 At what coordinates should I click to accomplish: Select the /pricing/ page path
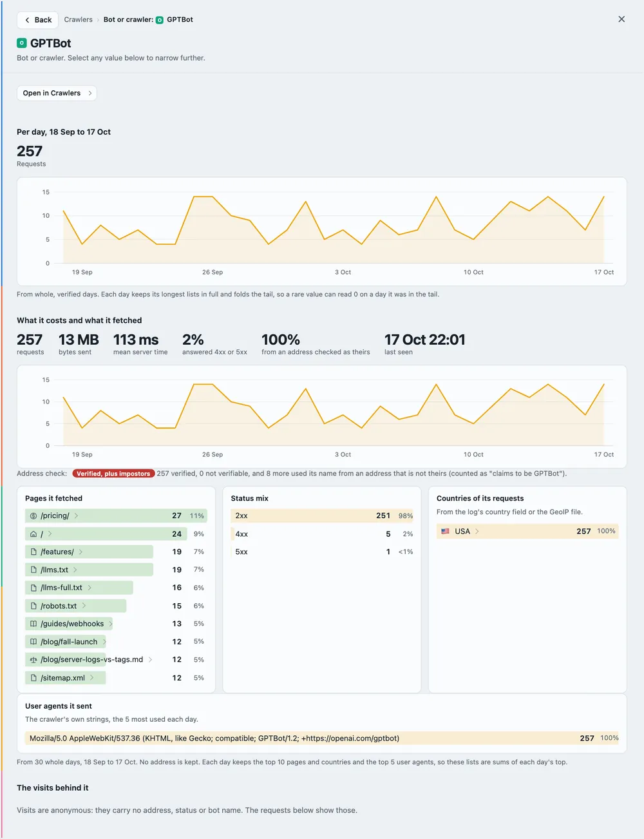[x=55, y=516]
